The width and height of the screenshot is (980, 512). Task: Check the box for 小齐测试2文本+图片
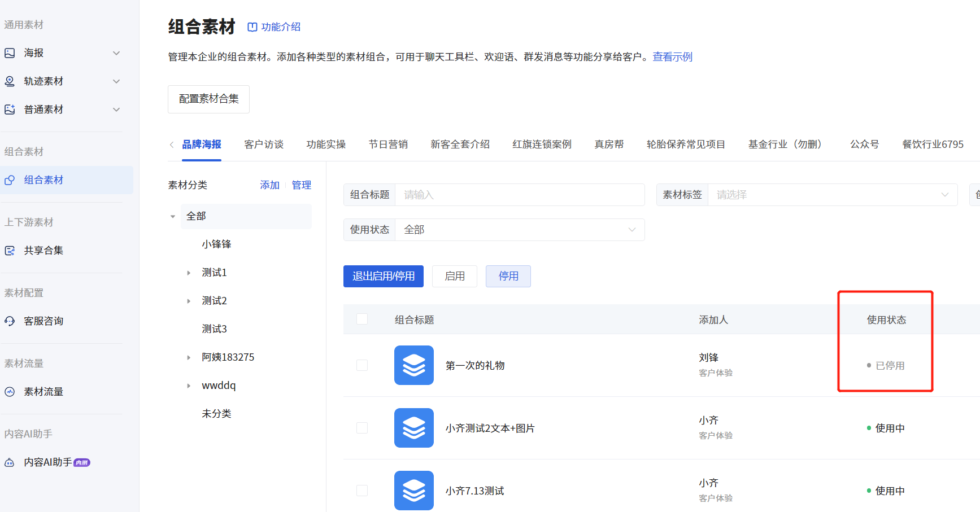tap(362, 428)
